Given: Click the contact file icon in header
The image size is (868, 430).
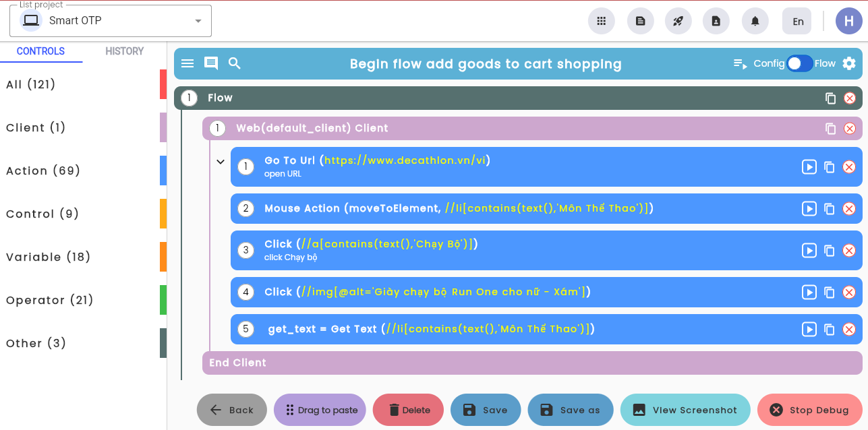Looking at the screenshot, I should coord(716,21).
